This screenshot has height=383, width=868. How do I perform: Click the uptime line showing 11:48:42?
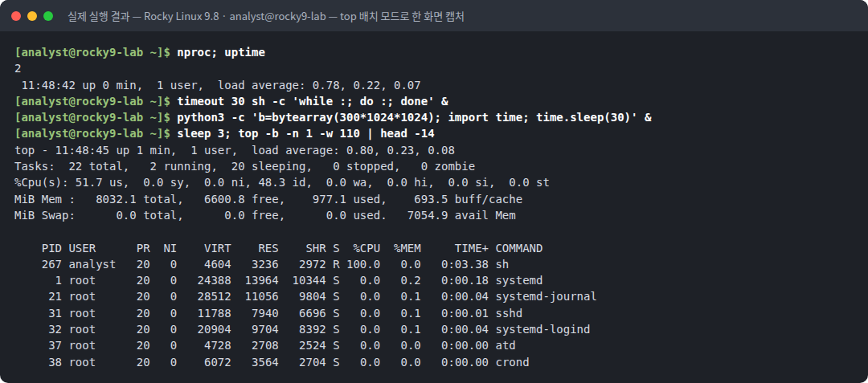click(x=220, y=86)
